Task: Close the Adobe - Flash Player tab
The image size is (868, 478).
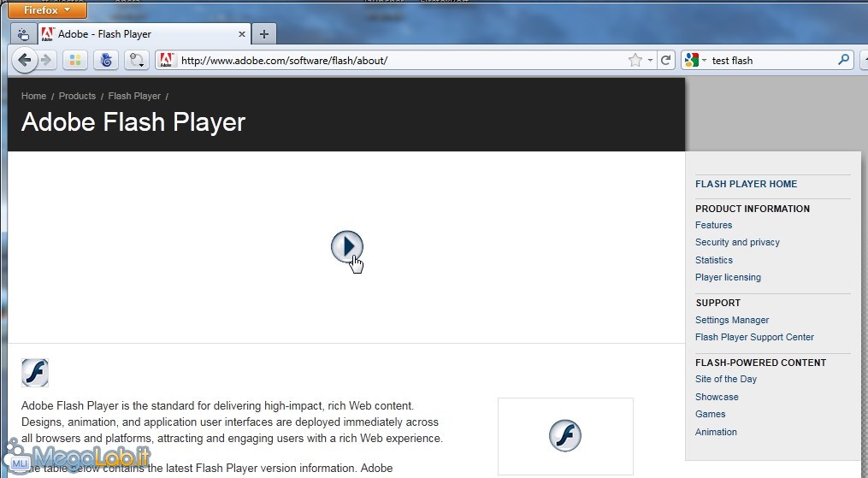Action: pyautogui.click(x=241, y=34)
